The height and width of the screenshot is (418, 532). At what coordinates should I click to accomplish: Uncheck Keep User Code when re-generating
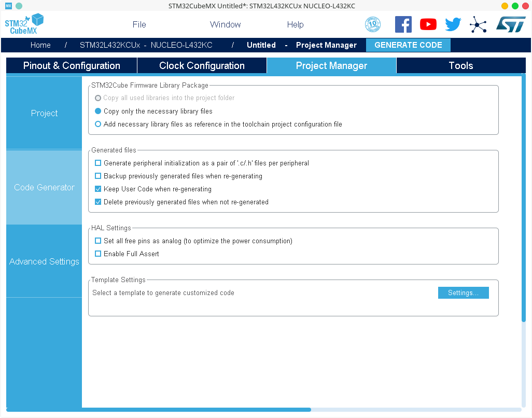pyautogui.click(x=98, y=189)
